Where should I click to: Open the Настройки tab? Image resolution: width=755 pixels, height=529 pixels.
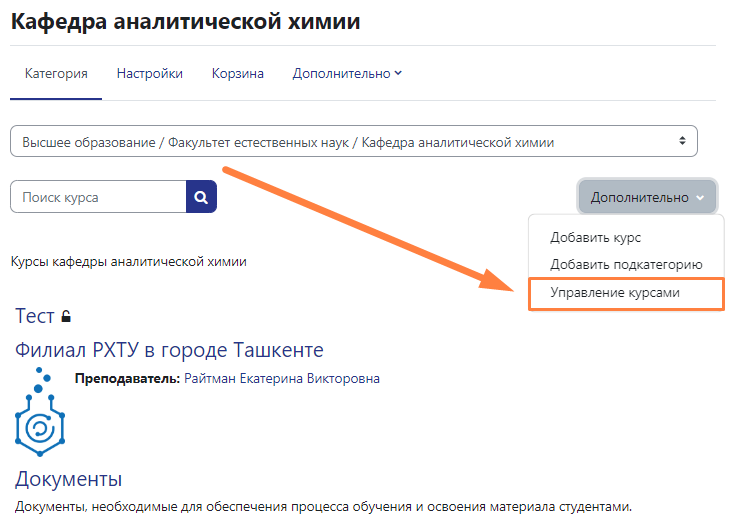pos(149,73)
